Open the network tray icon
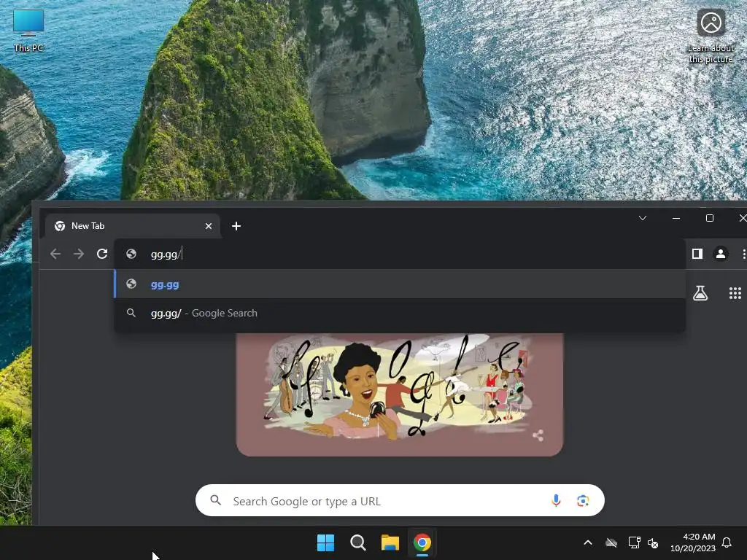The image size is (747, 560). pyautogui.click(x=634, y=542)
